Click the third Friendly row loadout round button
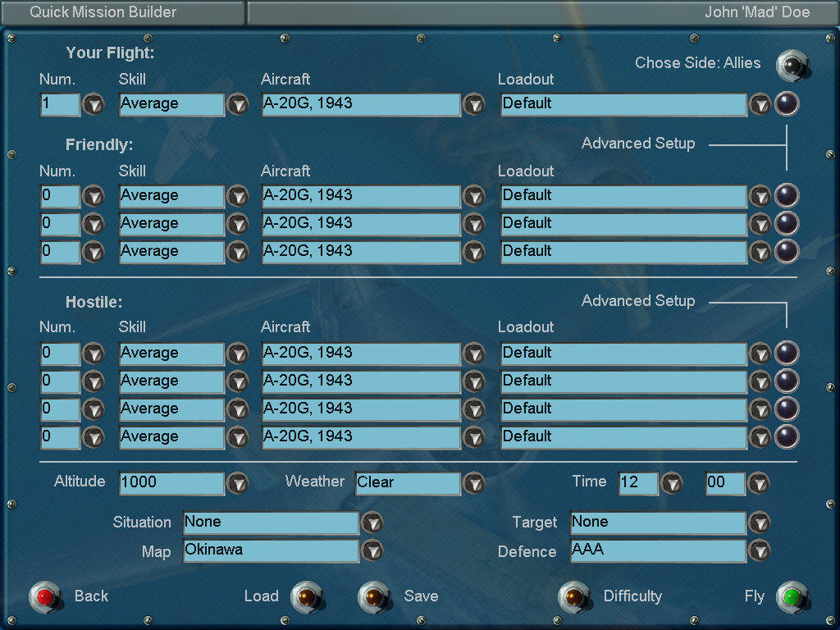Viewport: 840px width, 630px height. point(787,252)
